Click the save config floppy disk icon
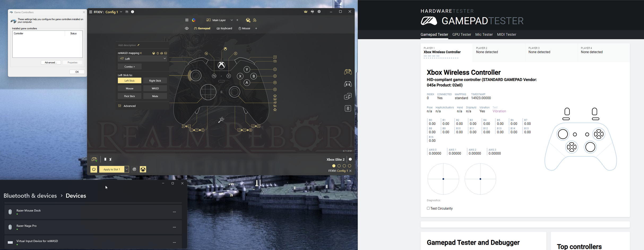 click(x=127, y=12)
